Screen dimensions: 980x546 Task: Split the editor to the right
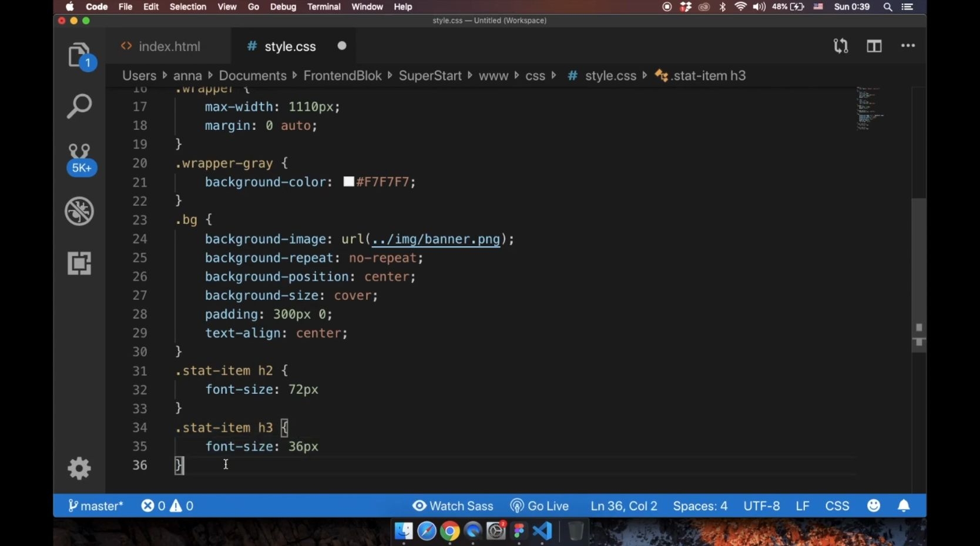(874, 46)
